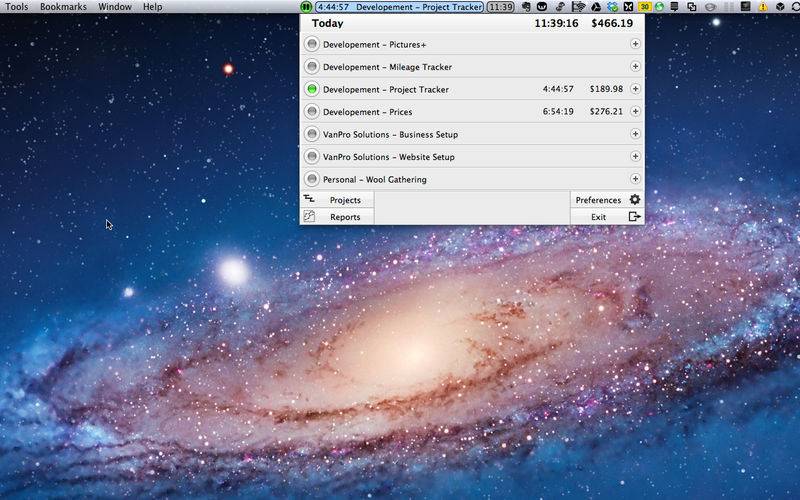Start timer for Personal – Wool Gathering

(312, 179)
